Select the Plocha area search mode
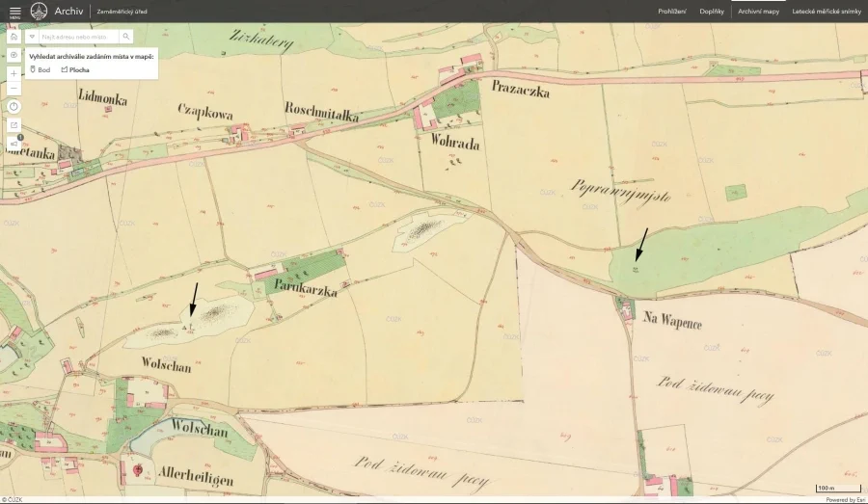868x504 pixels. coord(76,69)
